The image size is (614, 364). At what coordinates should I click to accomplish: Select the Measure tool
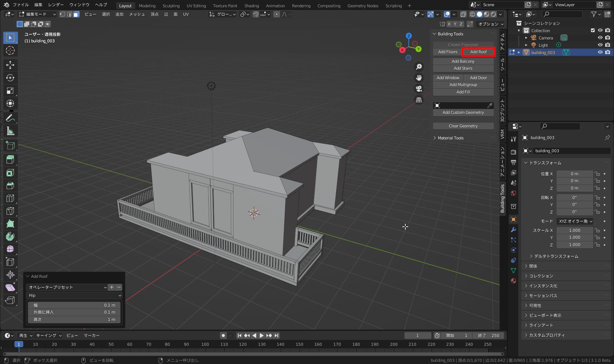(x=10, y=130)
